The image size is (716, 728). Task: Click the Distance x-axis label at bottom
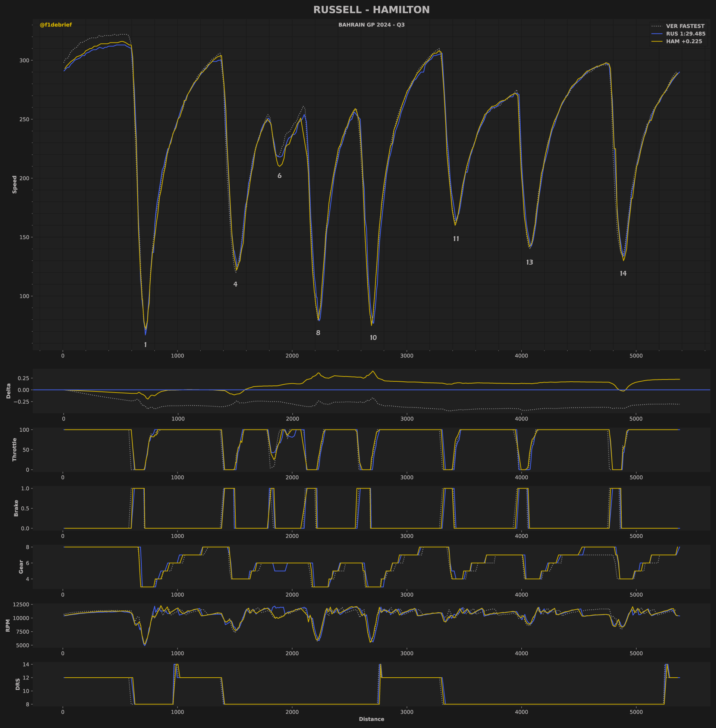pyautogui.click(x=371, y=719)
